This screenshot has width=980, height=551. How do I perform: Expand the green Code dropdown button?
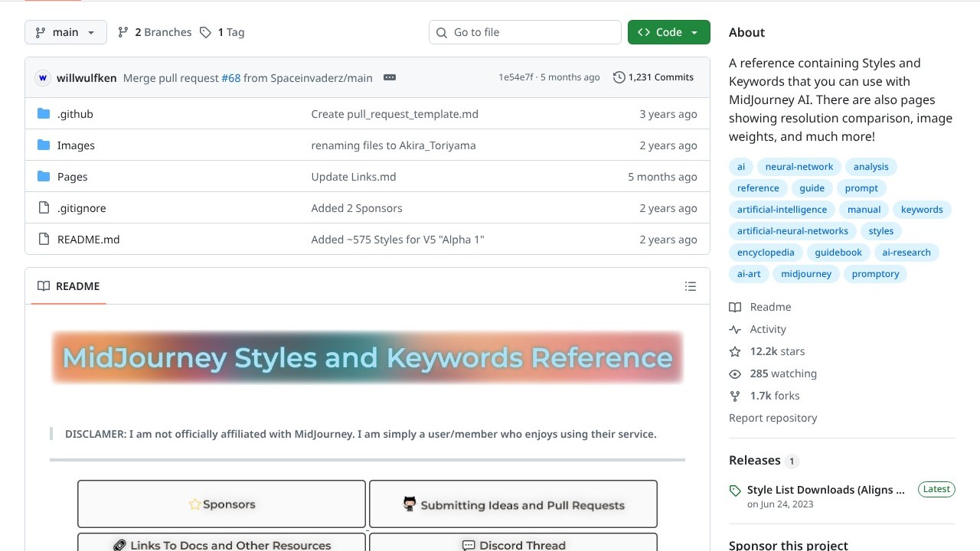668,32
